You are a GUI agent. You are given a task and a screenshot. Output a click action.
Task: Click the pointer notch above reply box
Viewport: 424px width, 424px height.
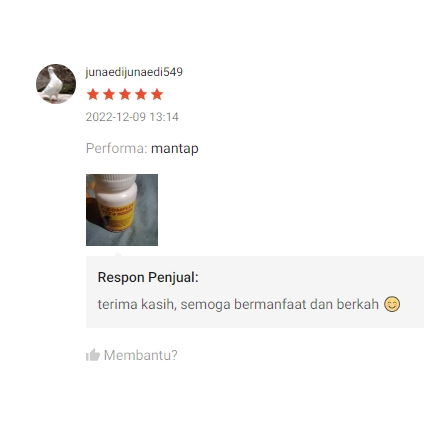tap(117, 254)
